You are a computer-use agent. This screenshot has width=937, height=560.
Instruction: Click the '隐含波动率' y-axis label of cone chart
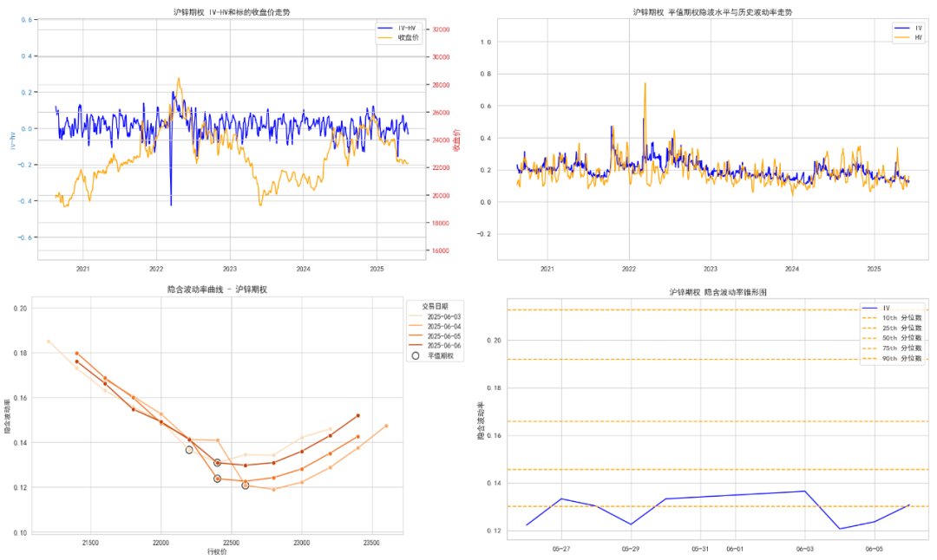481,421
